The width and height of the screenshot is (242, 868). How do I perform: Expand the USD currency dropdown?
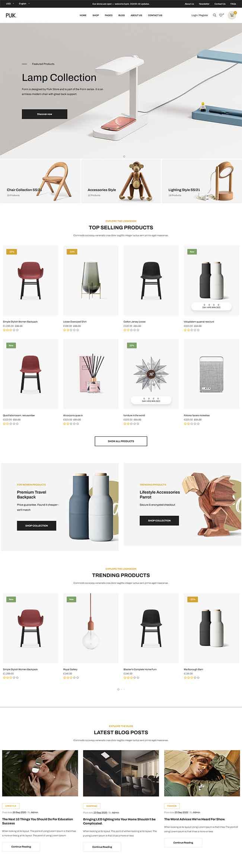click(x=10, y=4)
